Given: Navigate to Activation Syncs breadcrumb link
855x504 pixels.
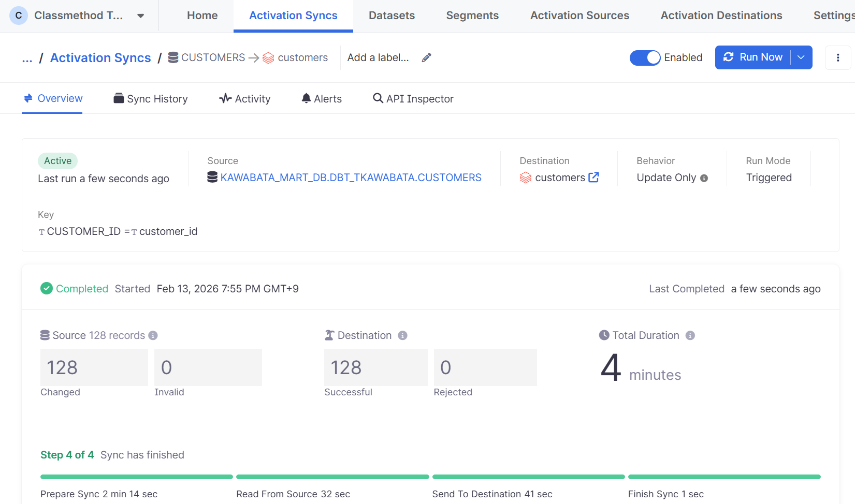Looking at the screenshot, I should click(100, 58).
